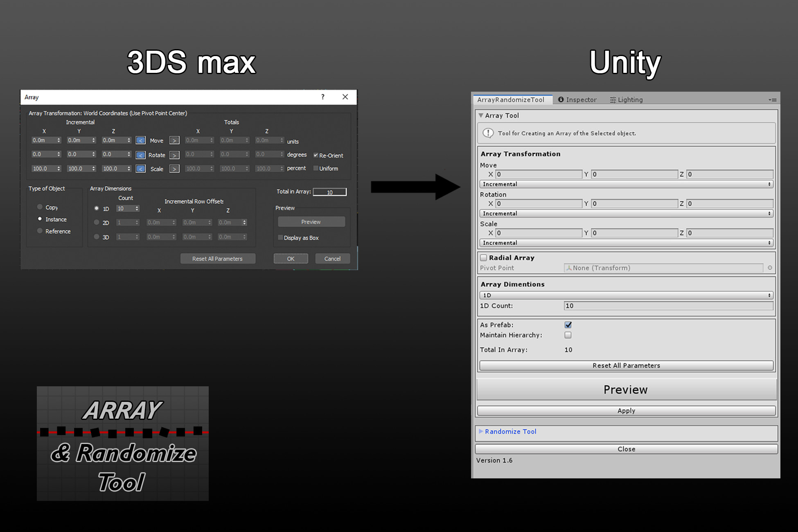Click the Apply button

(x=626, y=410)
